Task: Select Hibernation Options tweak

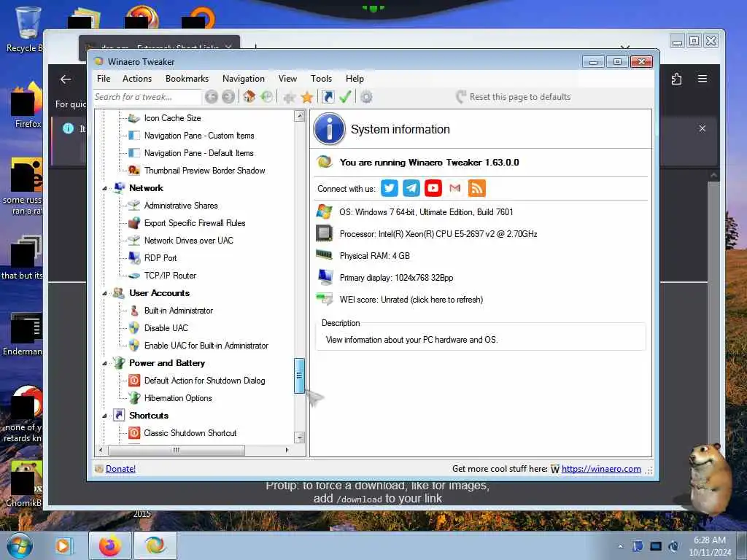Action: [x=178, y=398]
